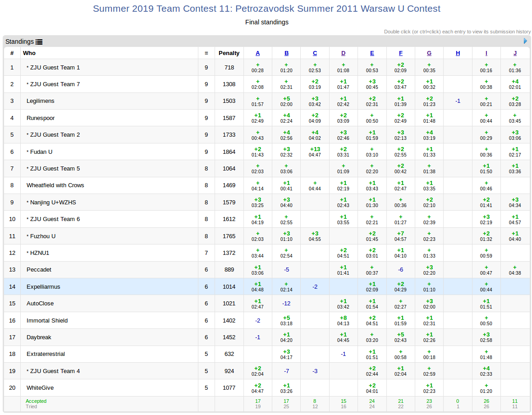Viewport: 532px width, 415px height.
Task: Open problem E column header link
Action: point(372,53)
